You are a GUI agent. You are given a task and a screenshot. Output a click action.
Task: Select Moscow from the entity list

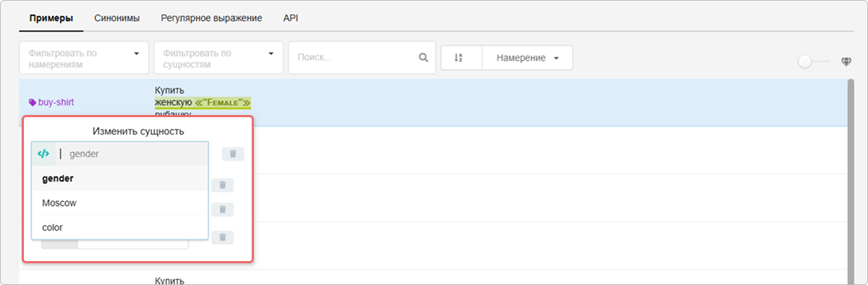[x=120, y=203]
